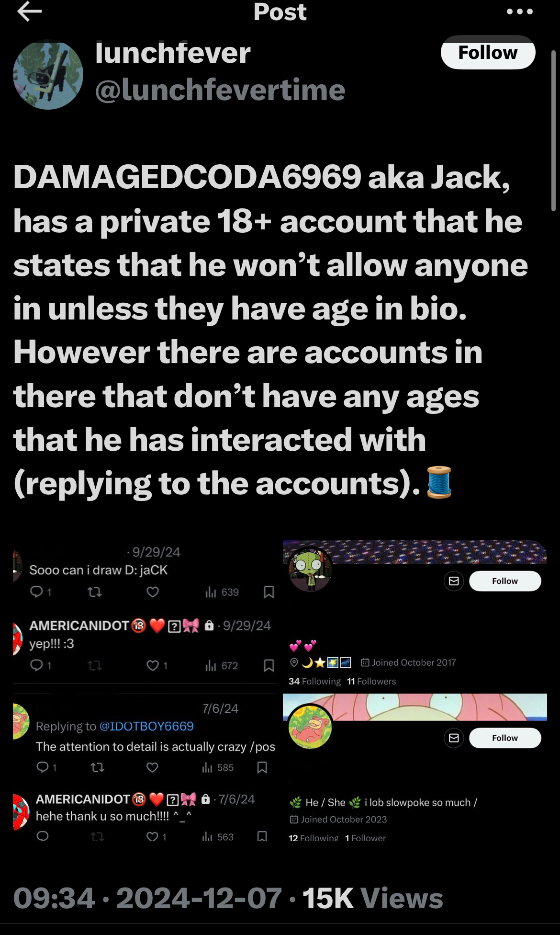The height and width of the screenshot is (935, 560).
Task: Open the three-dot more options menu
Action: click(520, 11)
